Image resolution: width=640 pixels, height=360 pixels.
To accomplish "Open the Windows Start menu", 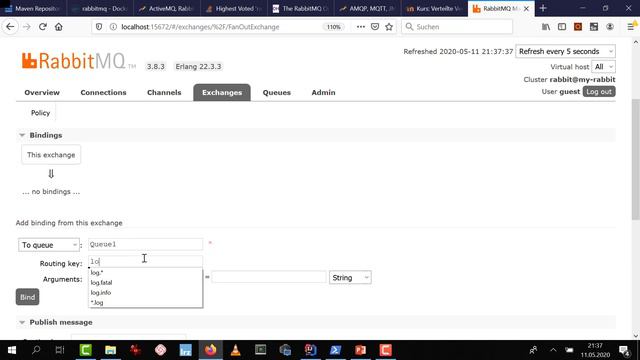I will pyautogui.click(x=11, y=350).
